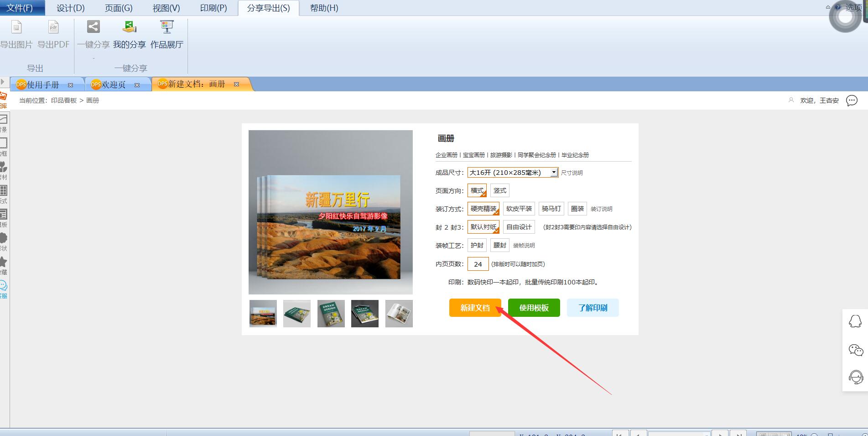This screenshot has height=436, width=868.
Task: Select the star favorites icon in the left sidebar
Action: coord(3,262)
